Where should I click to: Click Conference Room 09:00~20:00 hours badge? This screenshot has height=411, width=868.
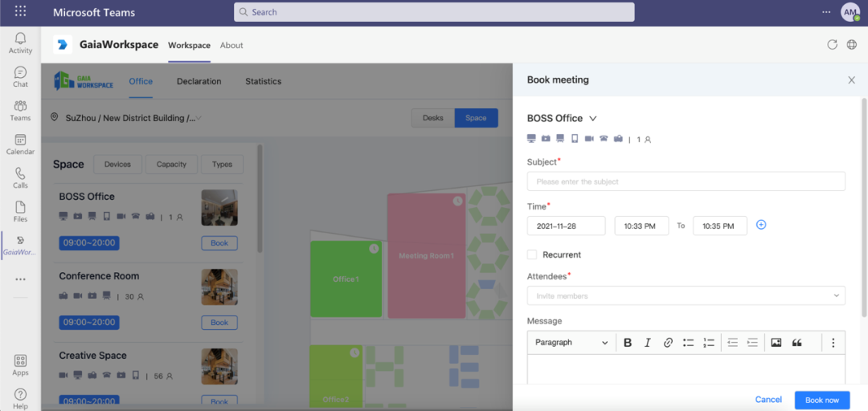click(89, 323)
